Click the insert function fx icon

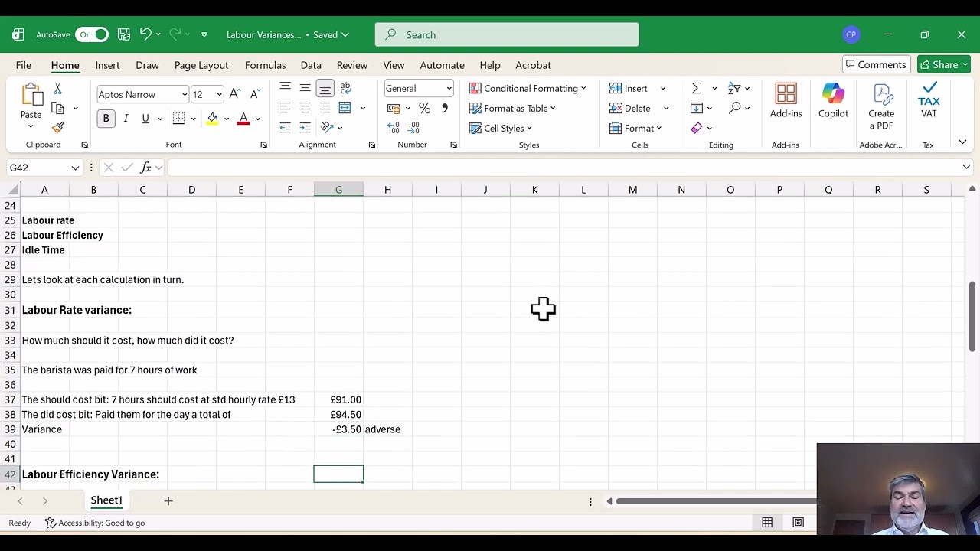click(147, 168)
